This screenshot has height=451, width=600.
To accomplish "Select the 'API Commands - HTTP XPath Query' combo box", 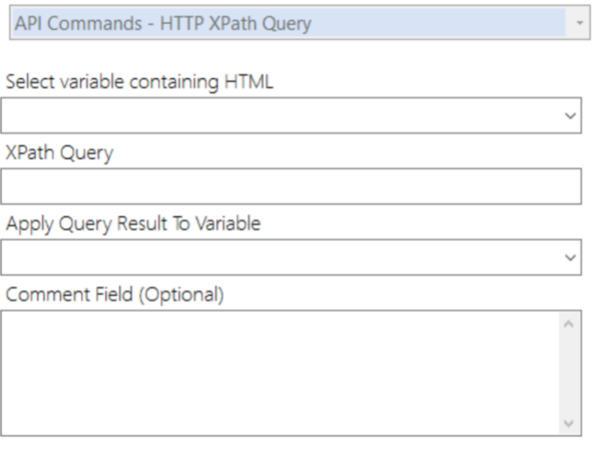I will pyautogui.click(x=300, y=23).
